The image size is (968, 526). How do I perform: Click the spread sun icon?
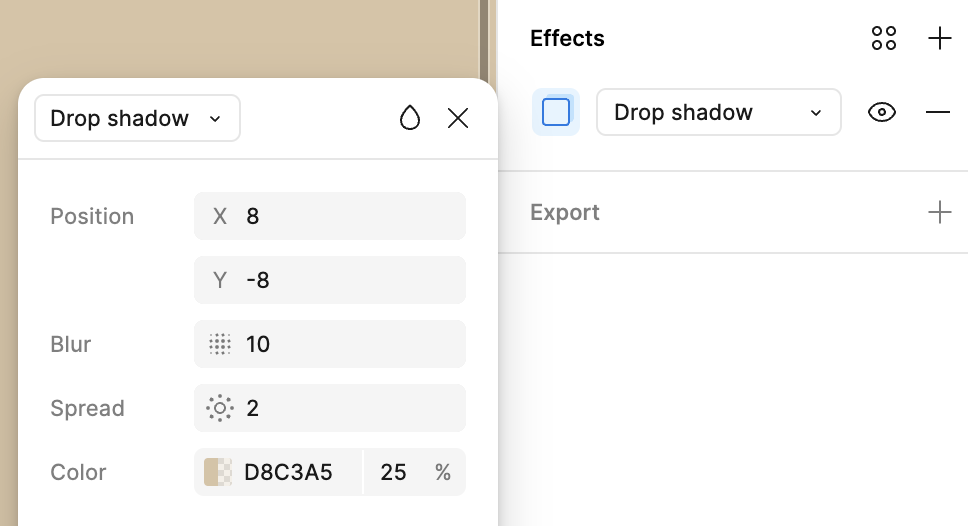[x=220, y=408]
